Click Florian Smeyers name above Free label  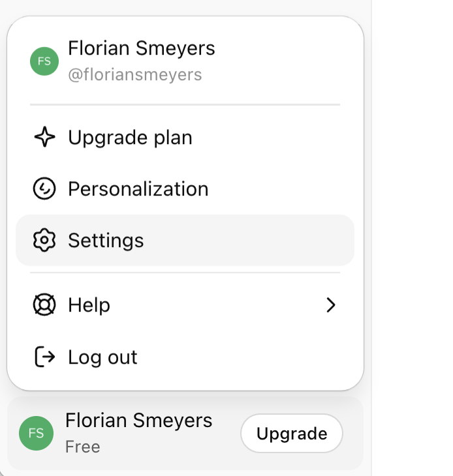coord(138,421)
